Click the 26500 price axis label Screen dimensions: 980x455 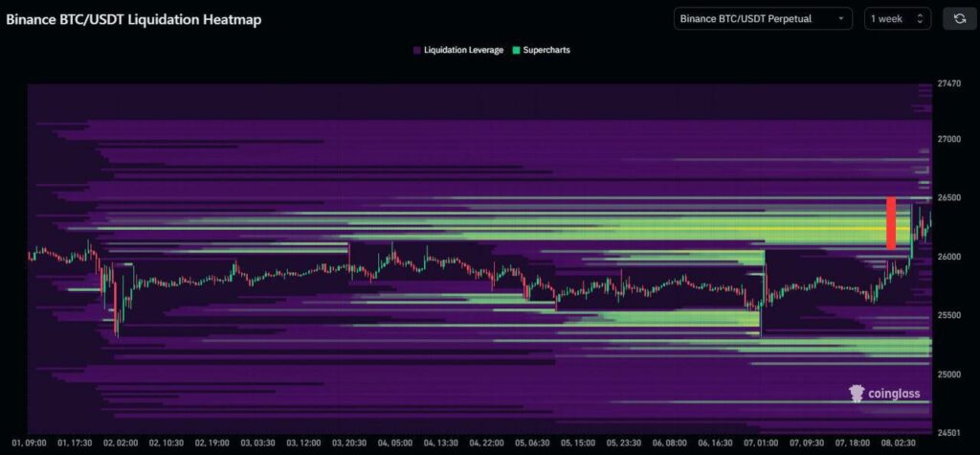[949, 197]
